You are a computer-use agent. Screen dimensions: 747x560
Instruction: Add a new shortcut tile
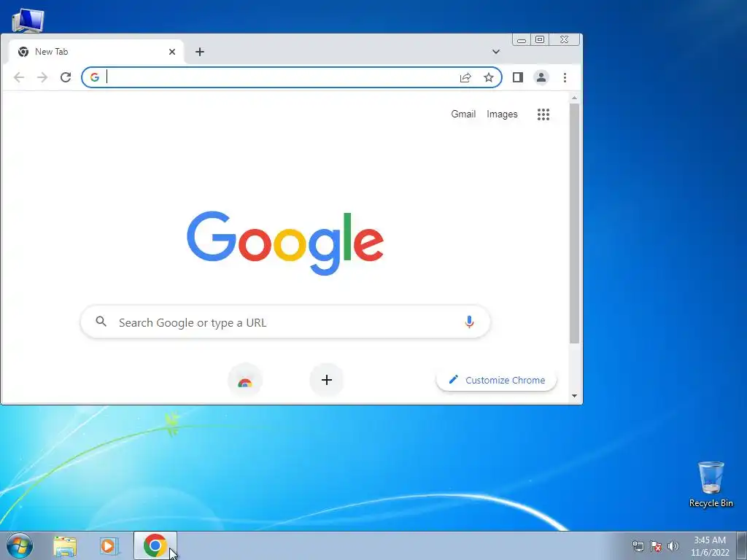326,380
